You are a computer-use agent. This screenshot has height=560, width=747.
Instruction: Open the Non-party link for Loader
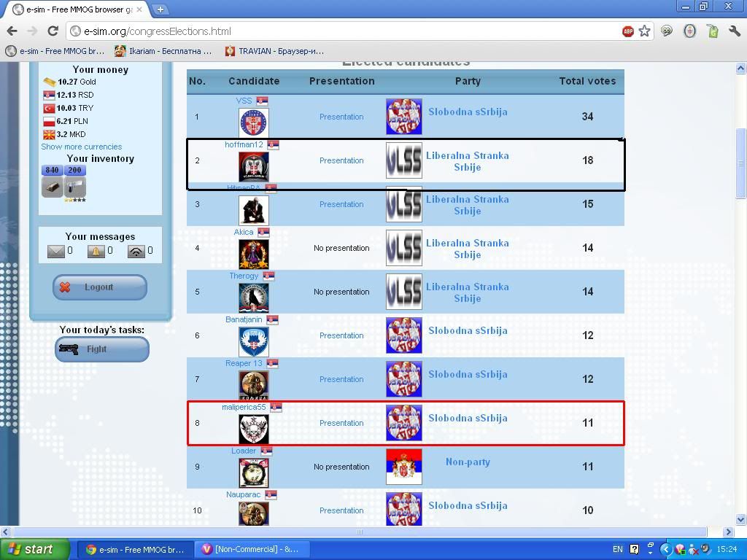(x=468, y=462)
